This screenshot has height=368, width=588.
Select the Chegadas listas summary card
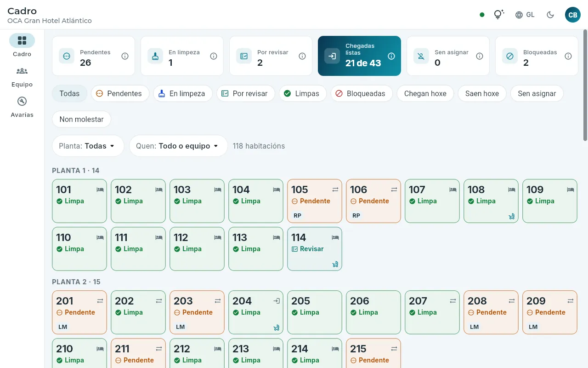pos(359,56)
